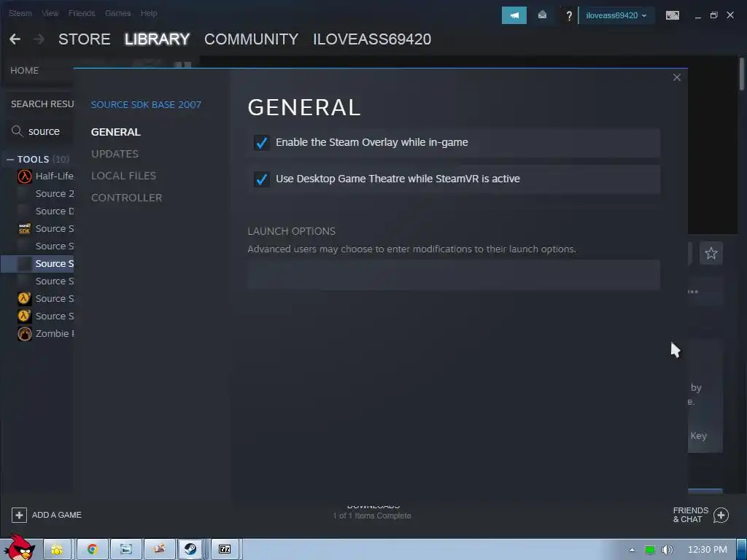Switch to the UPDATES section

pyautogui.click(x=115, y=154)
